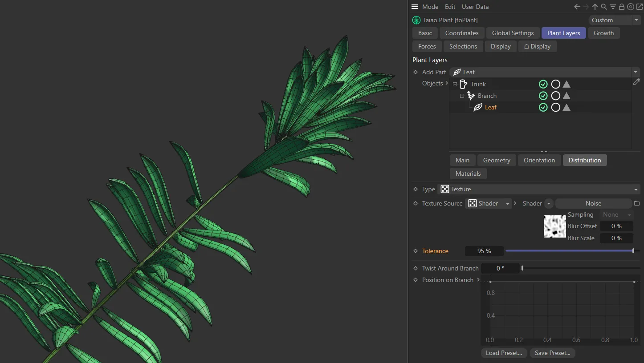Toggle the triangle indicator on the Leaf layer
Viewport: 644px width, 363px height.
(566, 107)
